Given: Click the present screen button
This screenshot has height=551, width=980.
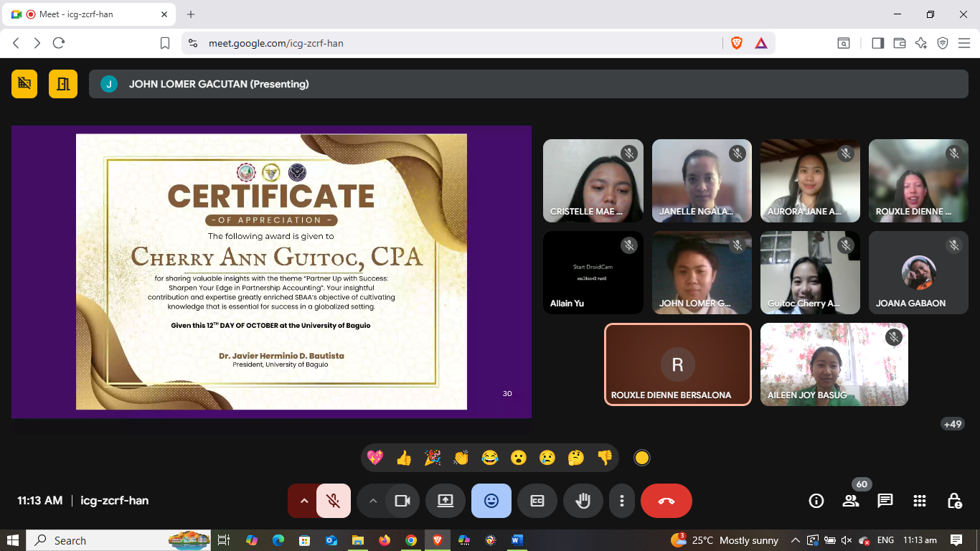Looking at the screenshot, I should click(446, 501).
